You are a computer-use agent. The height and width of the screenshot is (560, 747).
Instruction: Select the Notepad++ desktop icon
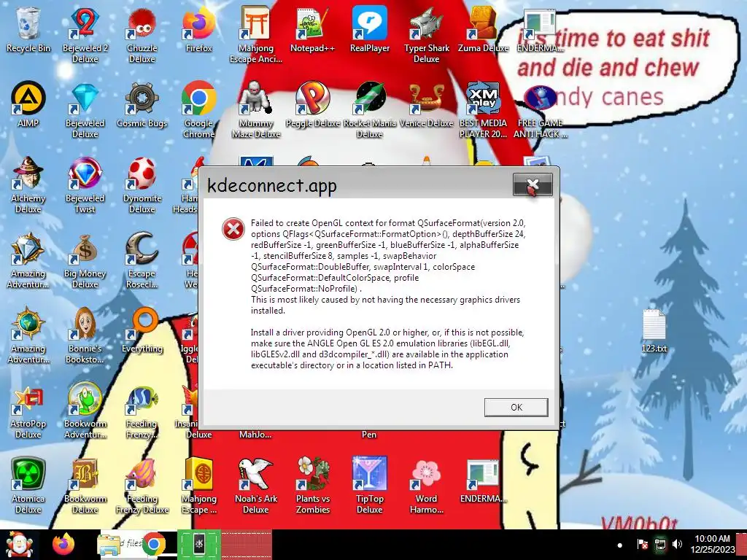click(312, 29)
